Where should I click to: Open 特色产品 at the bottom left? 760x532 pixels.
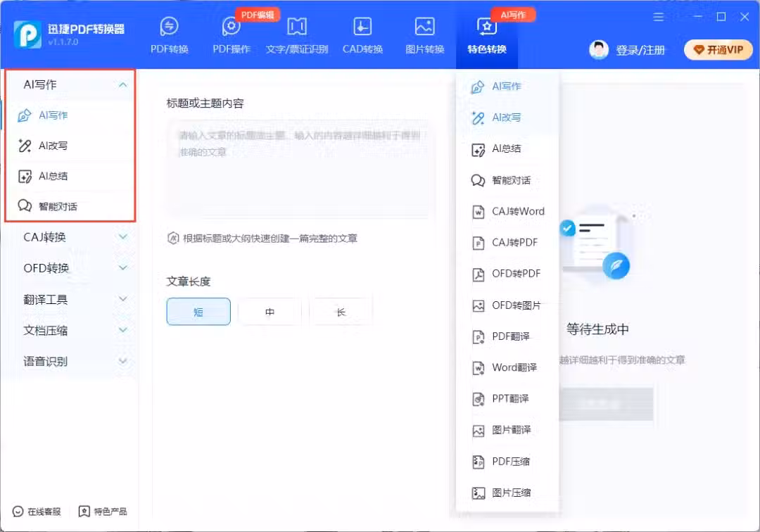click(103, 512)
